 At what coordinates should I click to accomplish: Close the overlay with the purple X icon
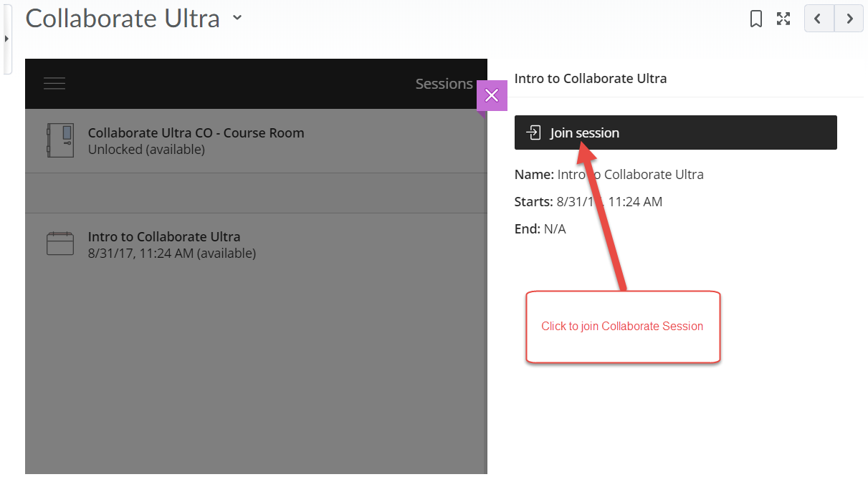coord(492,95)
